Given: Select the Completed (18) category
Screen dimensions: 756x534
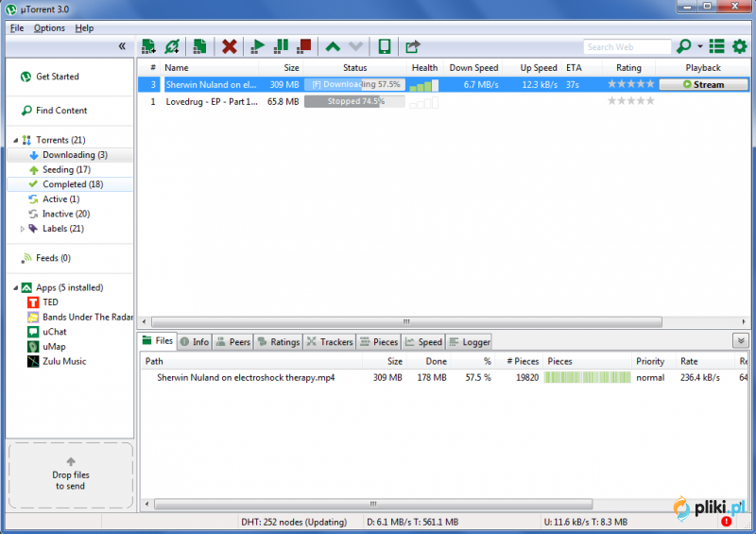Looking at the screenshot, I should 70,184.
